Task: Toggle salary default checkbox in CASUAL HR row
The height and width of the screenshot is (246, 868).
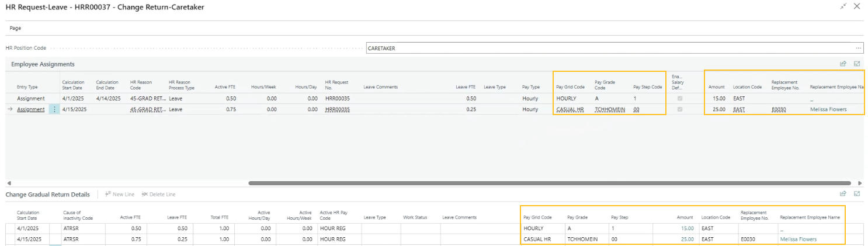Action: tap(678, 109)
